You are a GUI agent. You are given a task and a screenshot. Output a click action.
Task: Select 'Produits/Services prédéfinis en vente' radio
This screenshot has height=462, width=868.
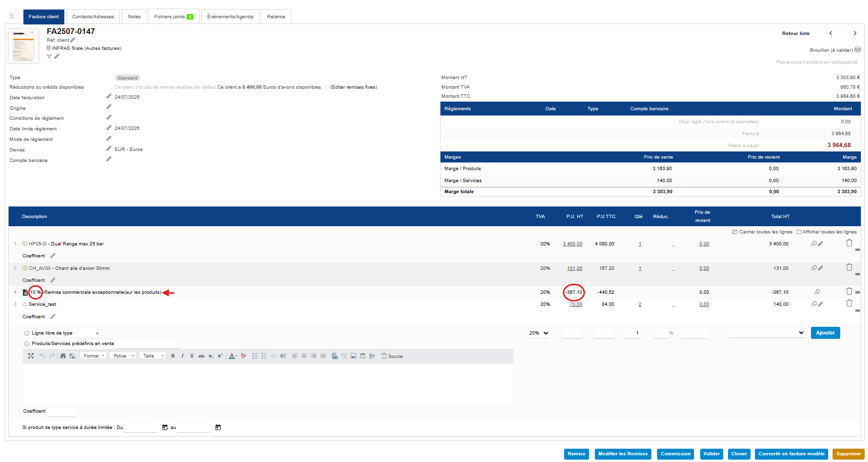[27, 344]
